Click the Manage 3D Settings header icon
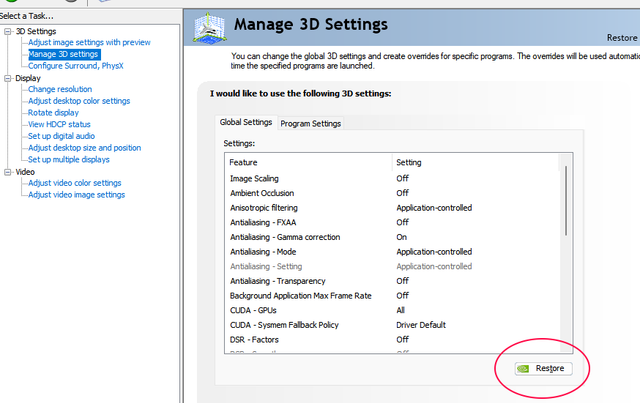This screenshot has width=640, height=403. pyautogui.click(x=209, y=28)
